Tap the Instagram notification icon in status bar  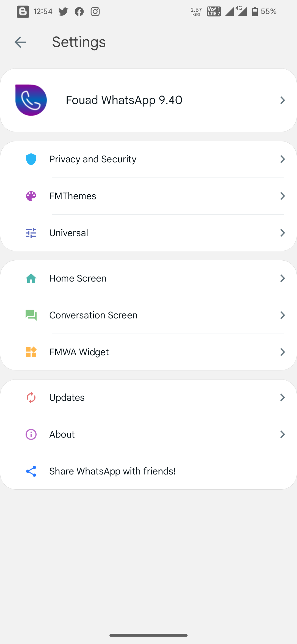(x=95, y=12)
